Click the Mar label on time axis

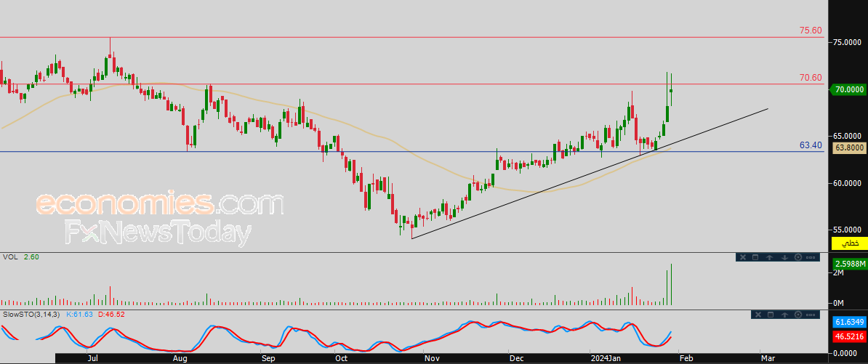(x=767, y=358)
